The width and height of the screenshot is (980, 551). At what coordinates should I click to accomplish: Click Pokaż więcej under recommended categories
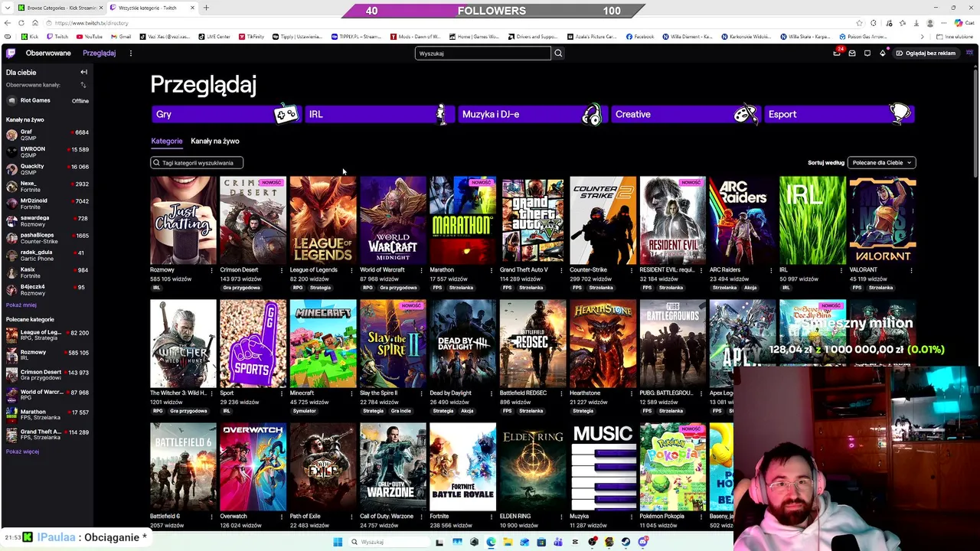22,452
